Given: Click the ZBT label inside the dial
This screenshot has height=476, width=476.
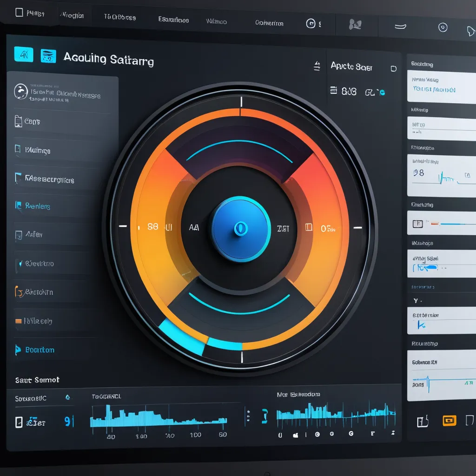Looking at the screenshot, I should pos(283,229).
